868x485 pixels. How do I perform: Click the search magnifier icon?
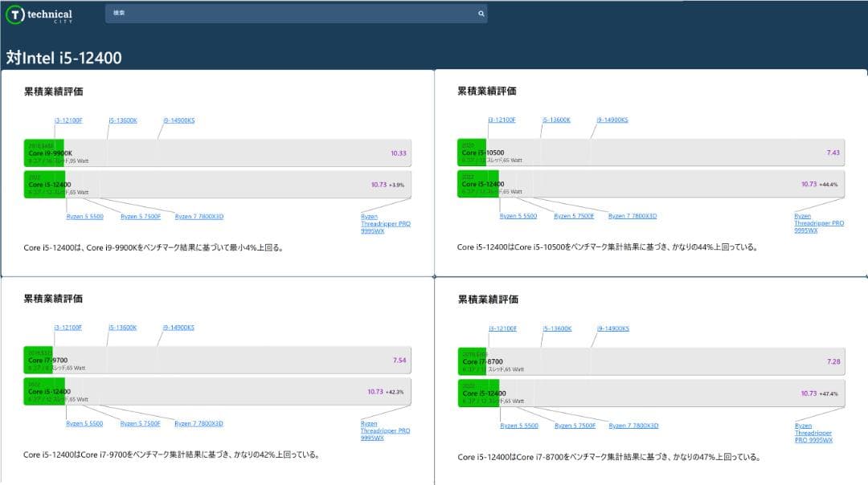click(x=481, y=14)
